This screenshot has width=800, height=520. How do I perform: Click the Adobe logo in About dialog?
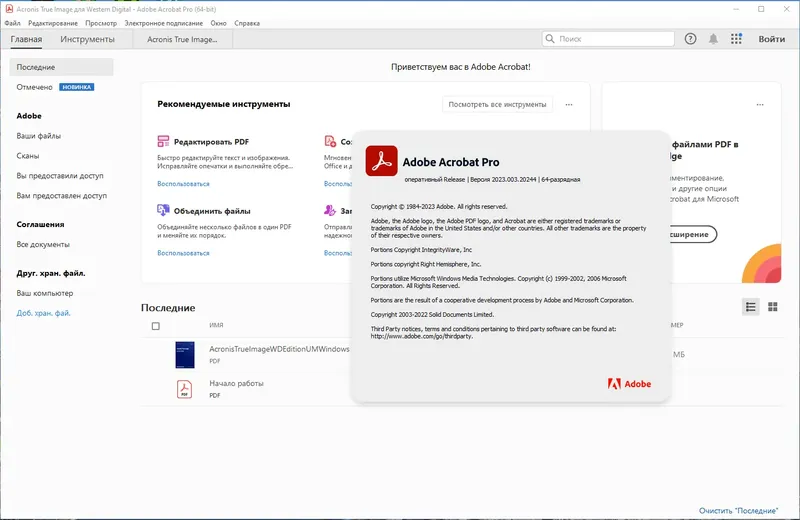tap(629, 384)
